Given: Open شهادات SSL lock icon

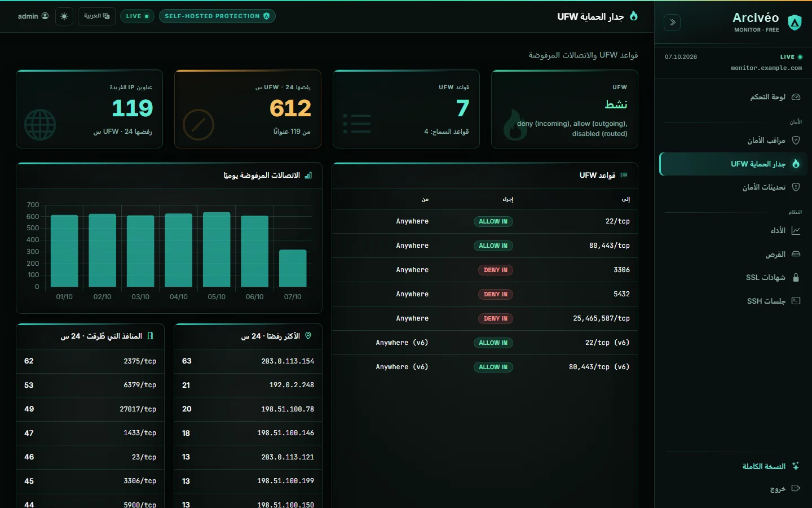Looking at the screenshot, I should (x=796, y=277).
